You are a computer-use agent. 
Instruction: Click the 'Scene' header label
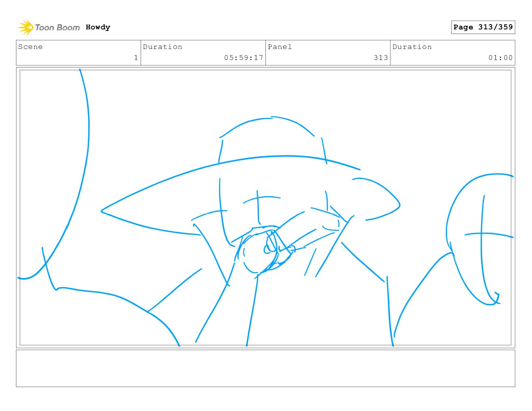click(x=30, y=47)
